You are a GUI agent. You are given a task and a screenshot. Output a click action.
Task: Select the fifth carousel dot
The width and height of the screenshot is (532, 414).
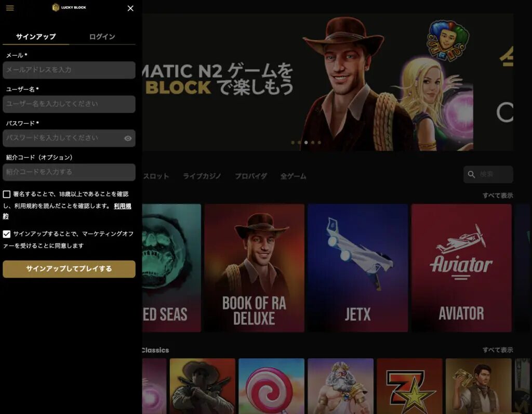point(320,143)
